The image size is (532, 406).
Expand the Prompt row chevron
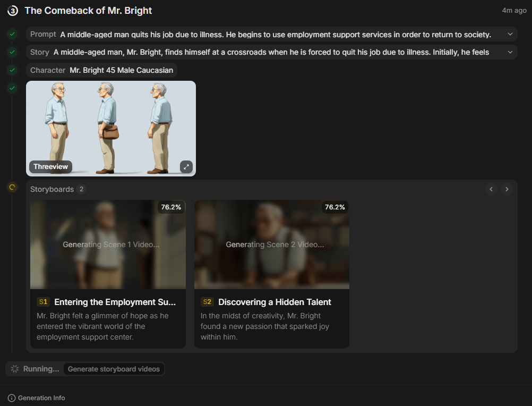point(510,34)
